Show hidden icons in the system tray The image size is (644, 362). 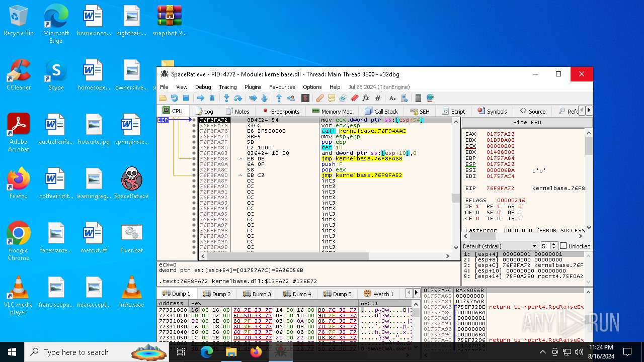[x=542, y=352]
